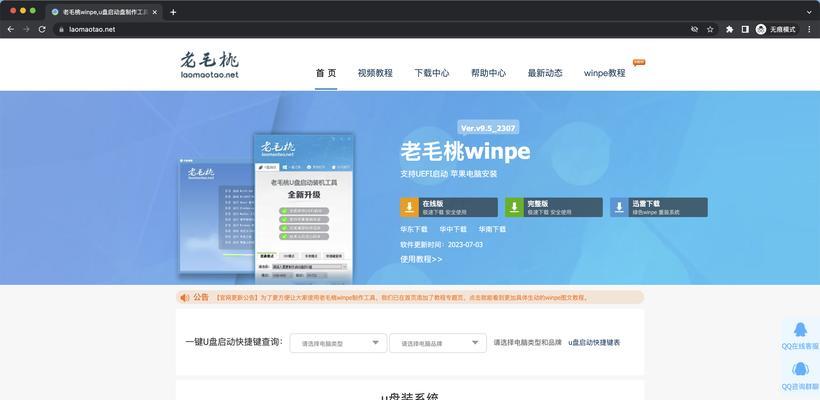Open the 下载中心 navigation item
The height and width of the screenshot is (400, 820).
pos(431,73)
